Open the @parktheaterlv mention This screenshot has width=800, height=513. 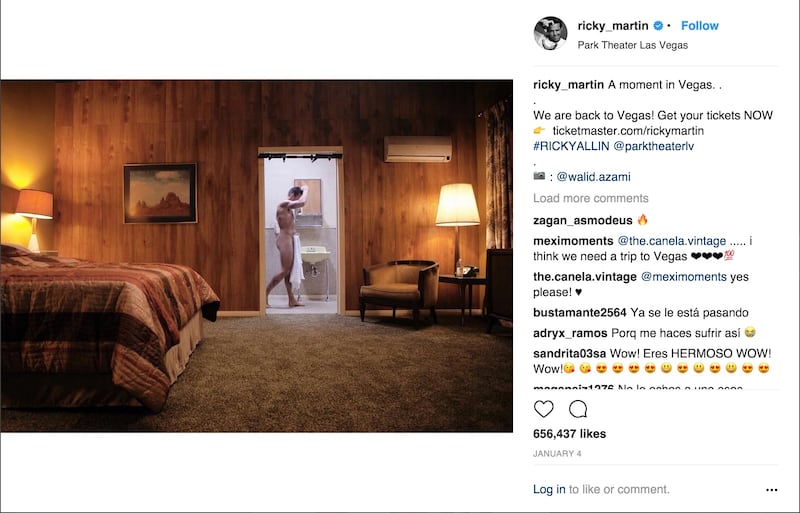pos(654,146)
